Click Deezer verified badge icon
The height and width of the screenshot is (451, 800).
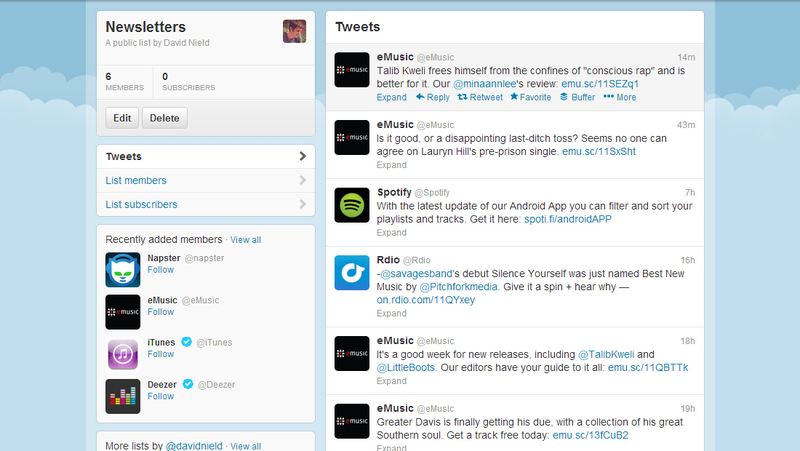click(188, 384)
